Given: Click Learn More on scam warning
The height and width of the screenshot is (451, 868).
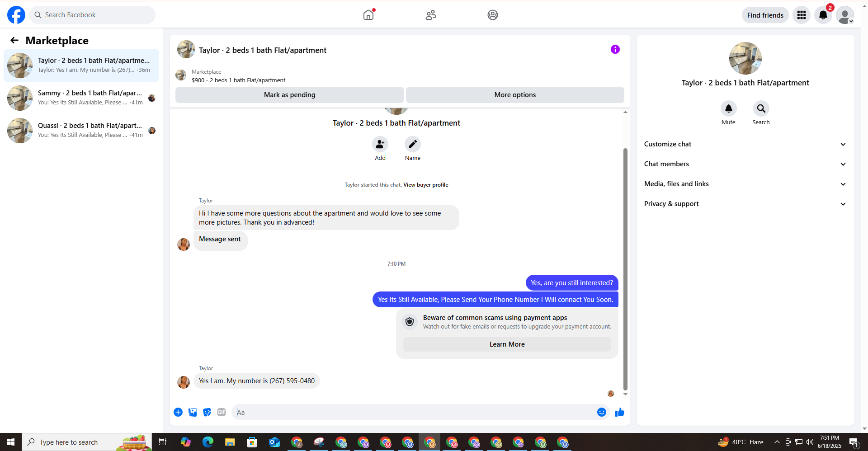Looking at the screenshot, I should 507,344.
